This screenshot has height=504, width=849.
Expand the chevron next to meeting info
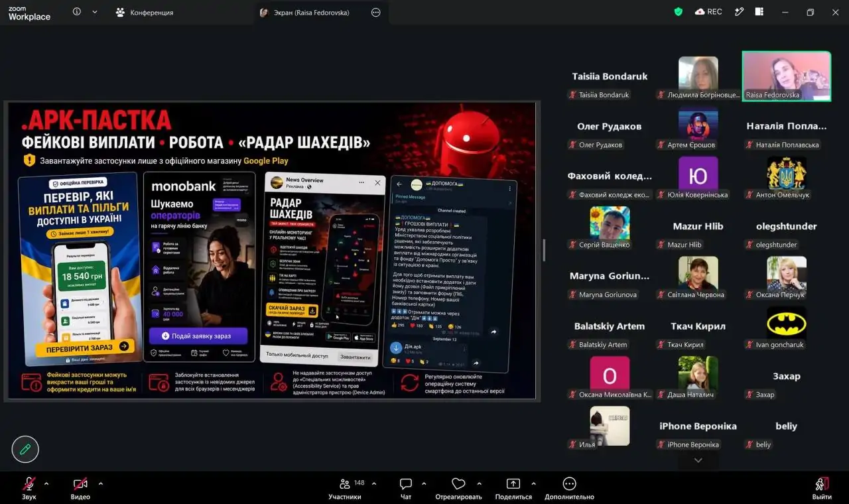click(95, 12)
